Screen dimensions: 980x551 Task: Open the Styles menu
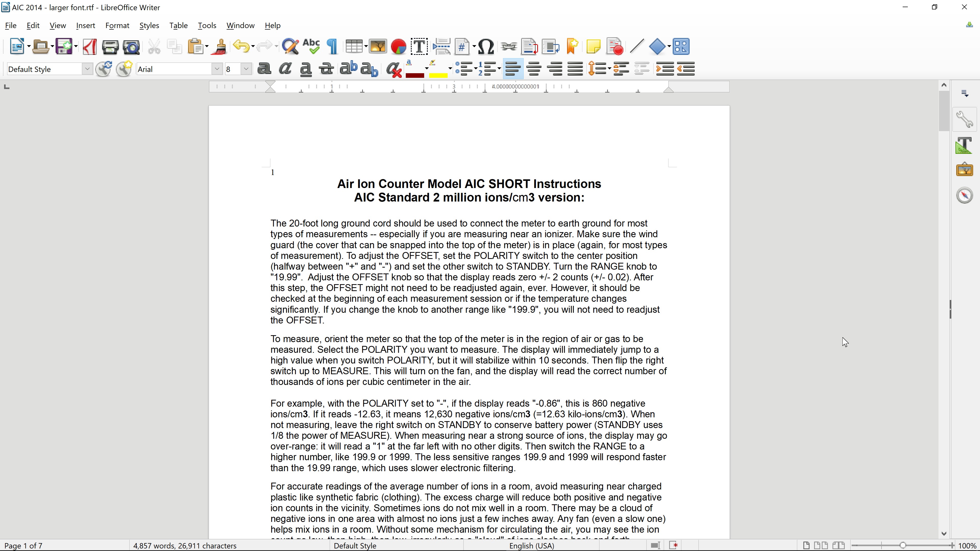click(x=149, y=26)
